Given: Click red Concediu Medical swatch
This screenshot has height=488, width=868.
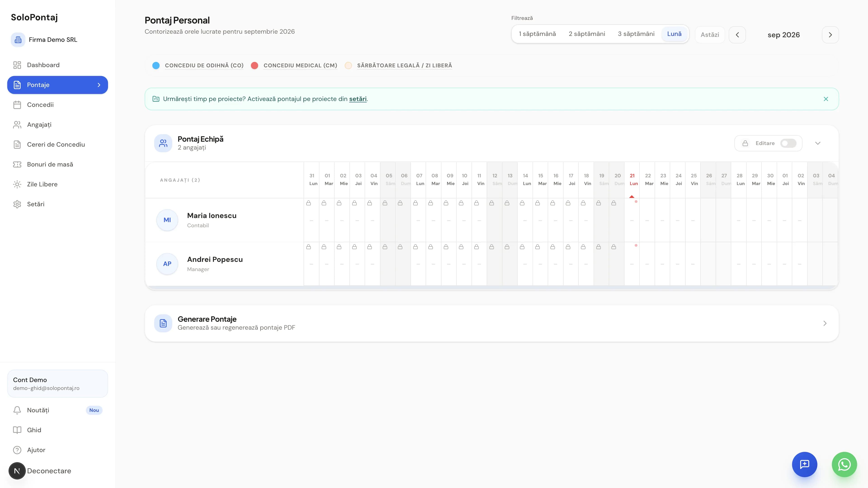Looking at the screenshot, I should (254, 65).
